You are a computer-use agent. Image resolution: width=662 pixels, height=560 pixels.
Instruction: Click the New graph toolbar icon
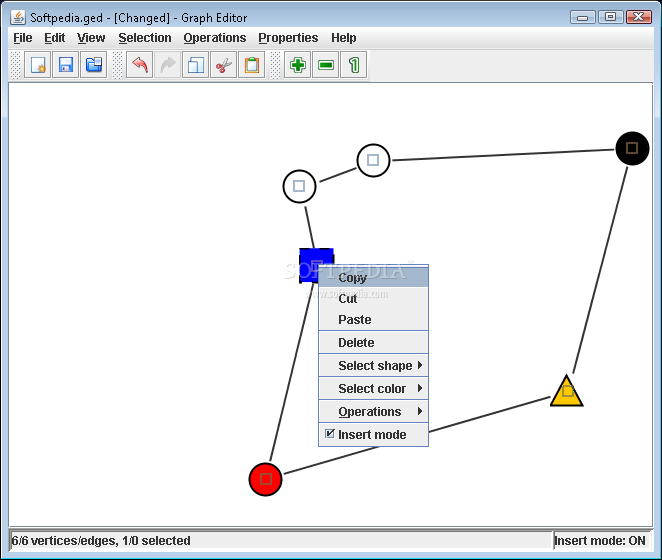[x=38, y=65]
